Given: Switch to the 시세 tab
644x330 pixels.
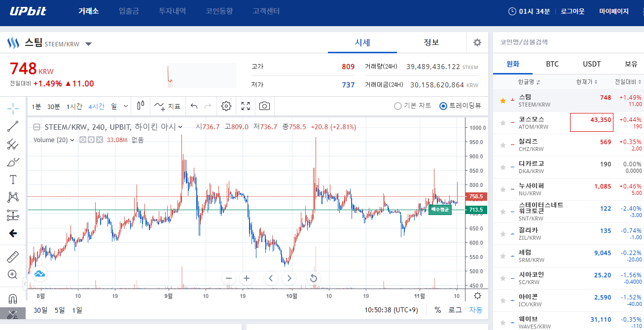Looking at the screenshot, I should pos(362,42).
